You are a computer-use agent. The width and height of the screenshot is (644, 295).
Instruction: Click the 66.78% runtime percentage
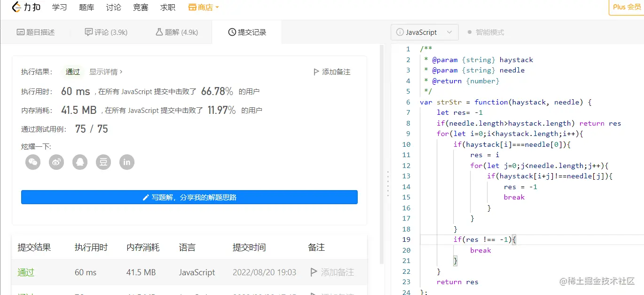217,91
